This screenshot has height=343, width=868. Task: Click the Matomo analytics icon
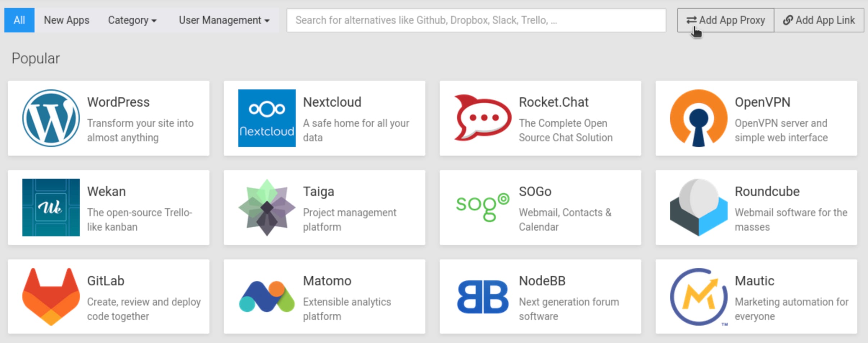pos(266,296)
